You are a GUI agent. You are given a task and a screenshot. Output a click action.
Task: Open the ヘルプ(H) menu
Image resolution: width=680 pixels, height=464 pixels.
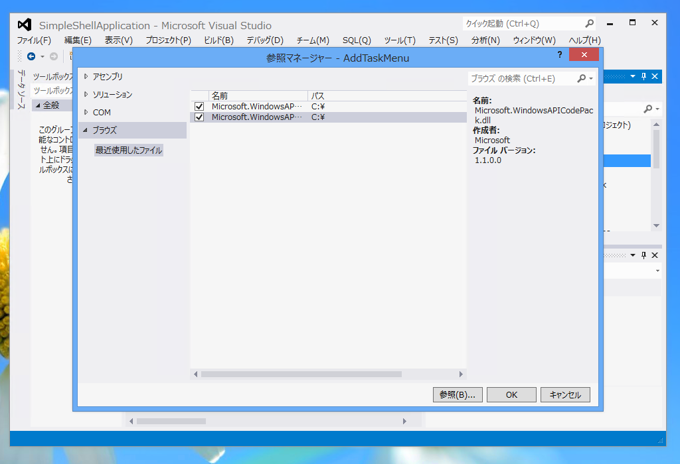[x=584, y=40]
